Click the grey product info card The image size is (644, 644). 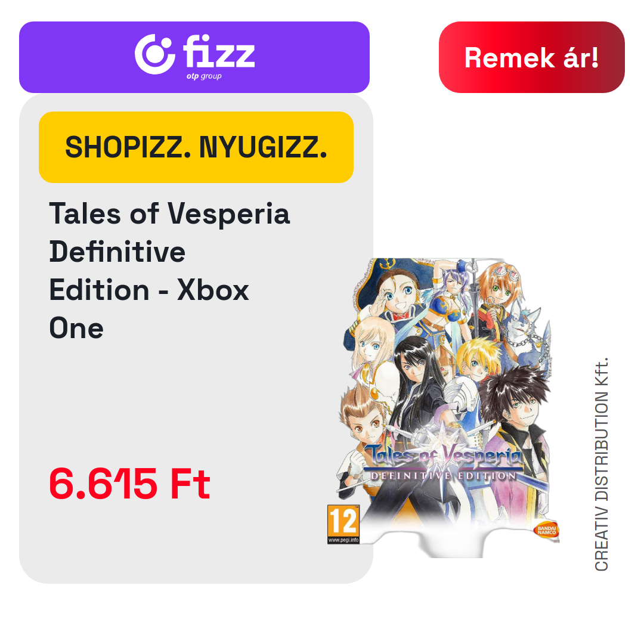(x=196, y=339)
